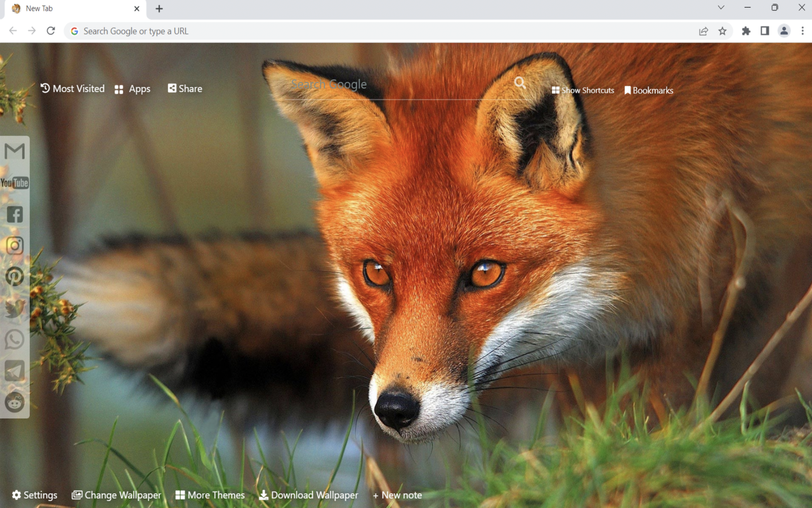
Task: Go back to the previous page
Action: [13, 31]
